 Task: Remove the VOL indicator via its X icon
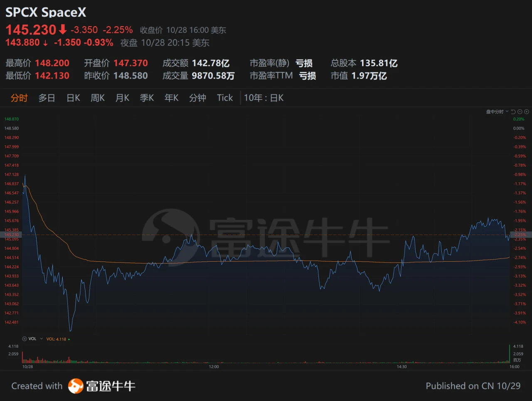coord(24,339)
